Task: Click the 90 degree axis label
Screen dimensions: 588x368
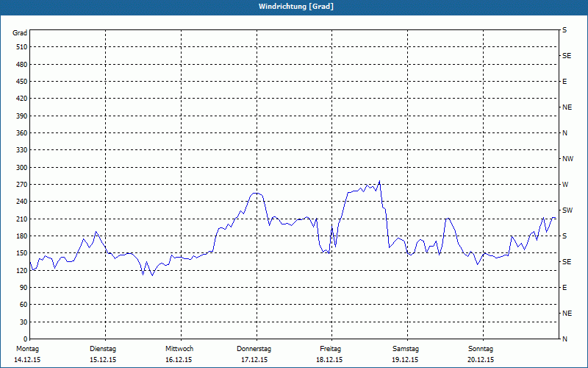Action: pos(23,288)
